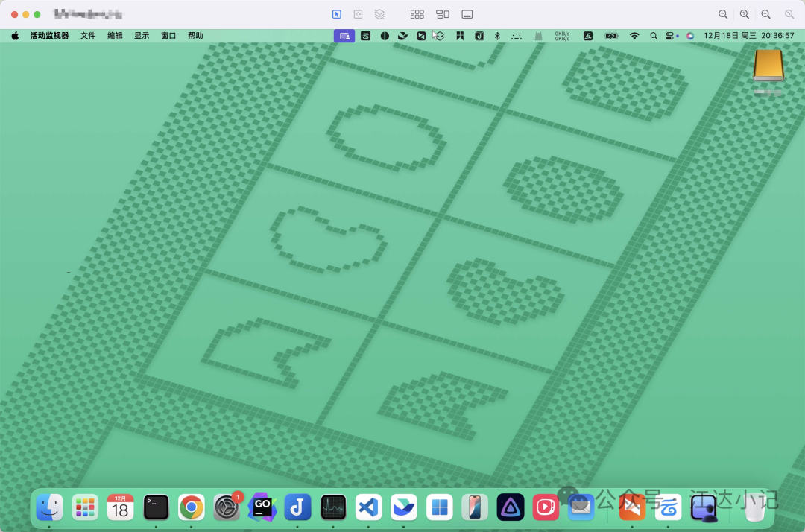Screen dimensions: 805x532
Task: Zoom out with the minus magnifier
Action: [723, 14]
